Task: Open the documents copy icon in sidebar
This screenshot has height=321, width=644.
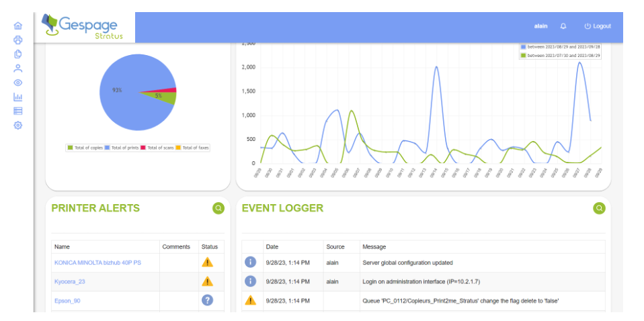Action: coord(17,54)
